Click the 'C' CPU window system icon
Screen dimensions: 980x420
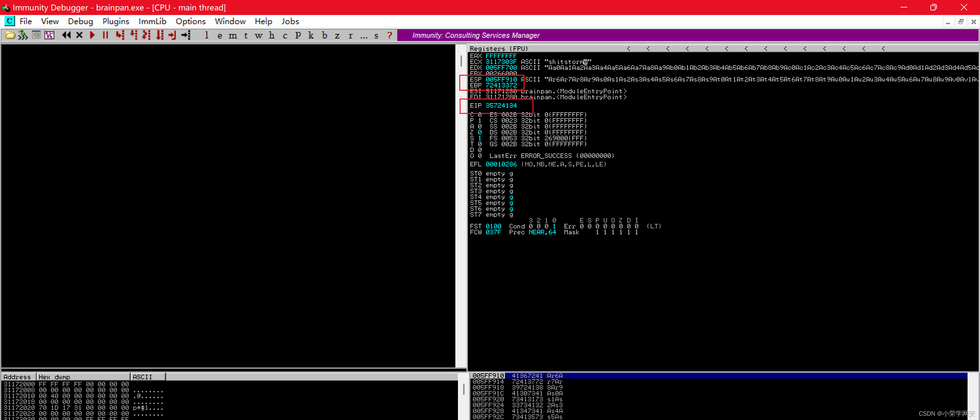tap(9, 21)
